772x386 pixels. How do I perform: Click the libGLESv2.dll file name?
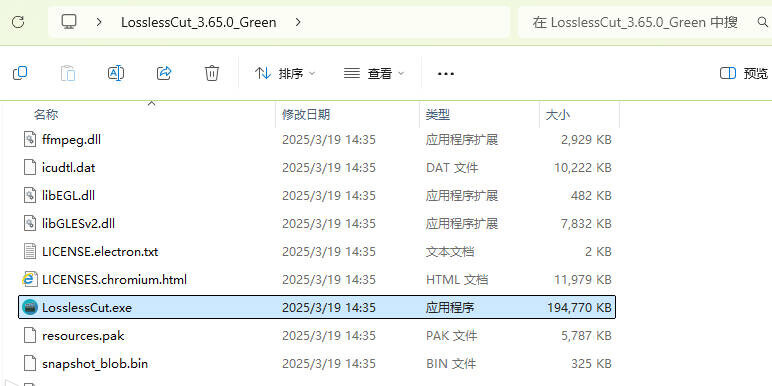pyautogui.click(x=78, y=224)
